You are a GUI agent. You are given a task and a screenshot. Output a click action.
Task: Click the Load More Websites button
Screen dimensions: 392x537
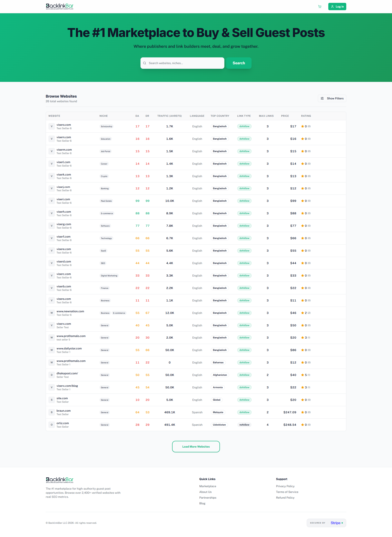point(196,447)
